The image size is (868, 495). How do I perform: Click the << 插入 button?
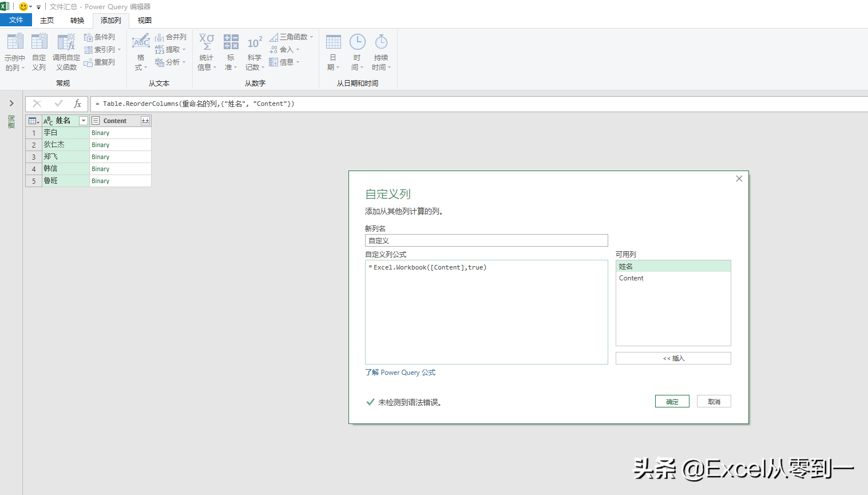coord(673,358)
